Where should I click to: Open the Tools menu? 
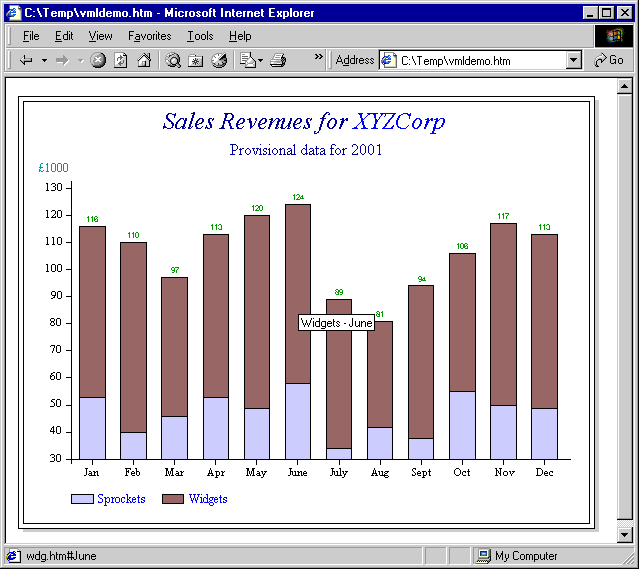pos(200,36)
